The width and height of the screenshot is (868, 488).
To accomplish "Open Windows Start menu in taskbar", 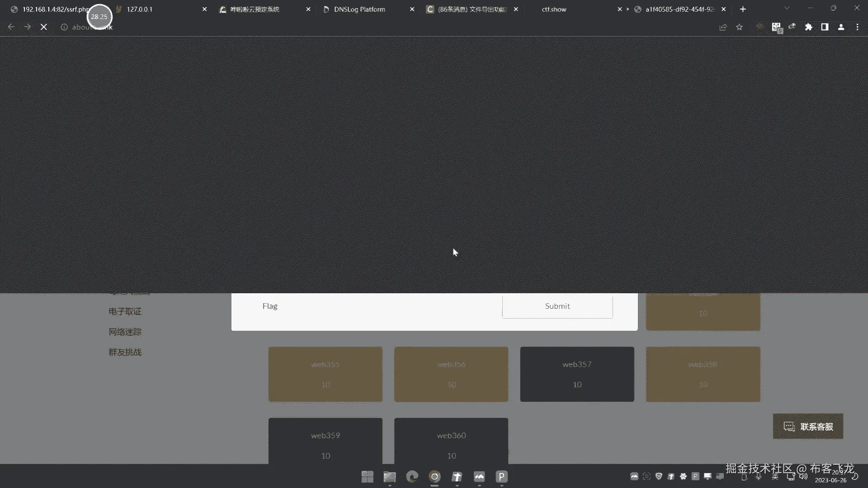I will 367,477.
